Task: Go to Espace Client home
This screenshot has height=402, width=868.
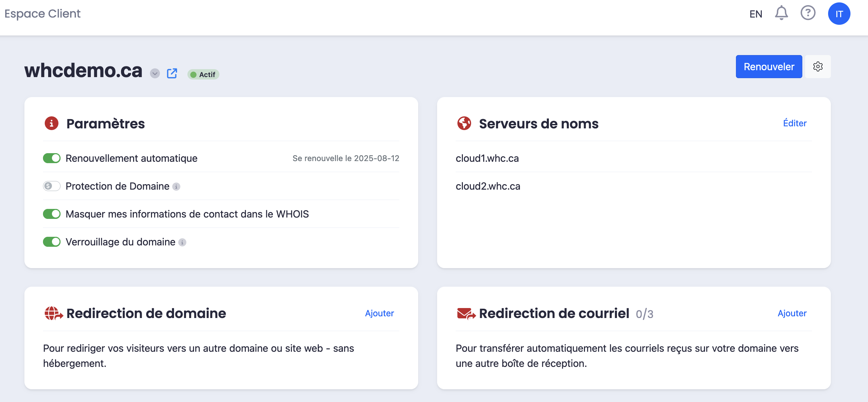Action: click(x=43, y=14)
